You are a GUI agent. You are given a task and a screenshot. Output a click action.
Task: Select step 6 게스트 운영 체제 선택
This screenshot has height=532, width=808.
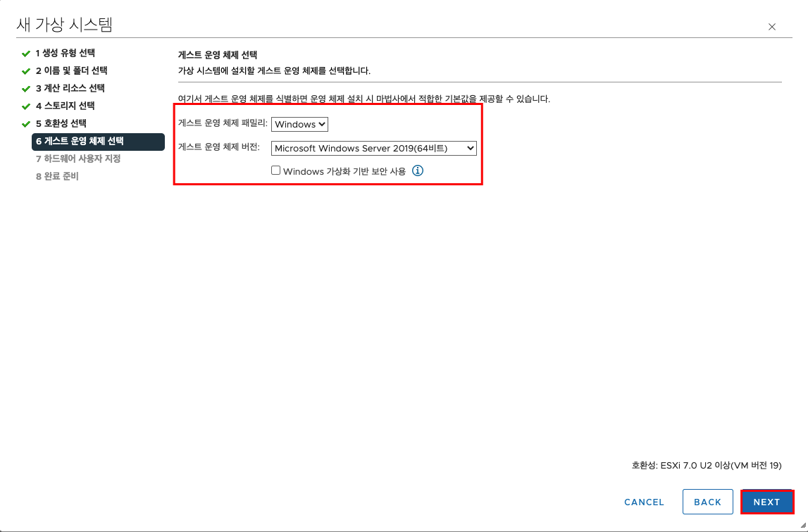(x=98, y=141)
